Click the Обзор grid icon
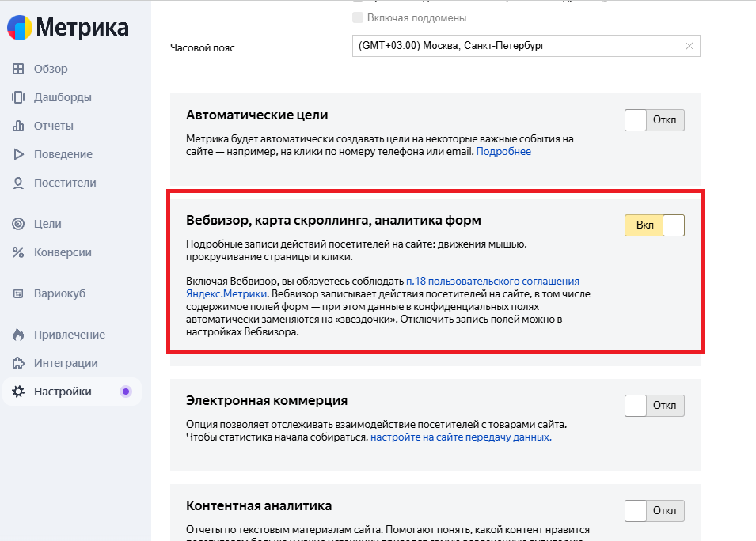 [x=18, y=69]
